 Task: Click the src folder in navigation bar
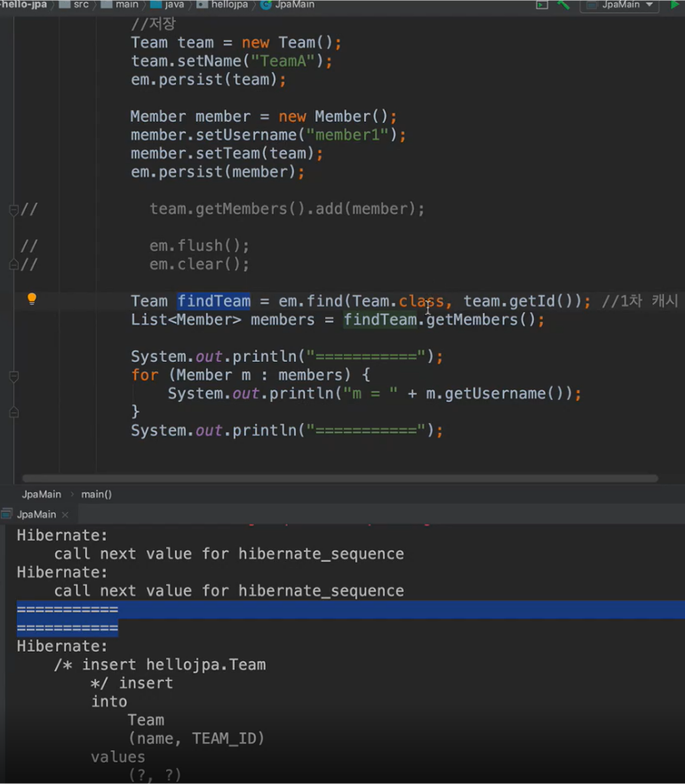click(81, 5)
